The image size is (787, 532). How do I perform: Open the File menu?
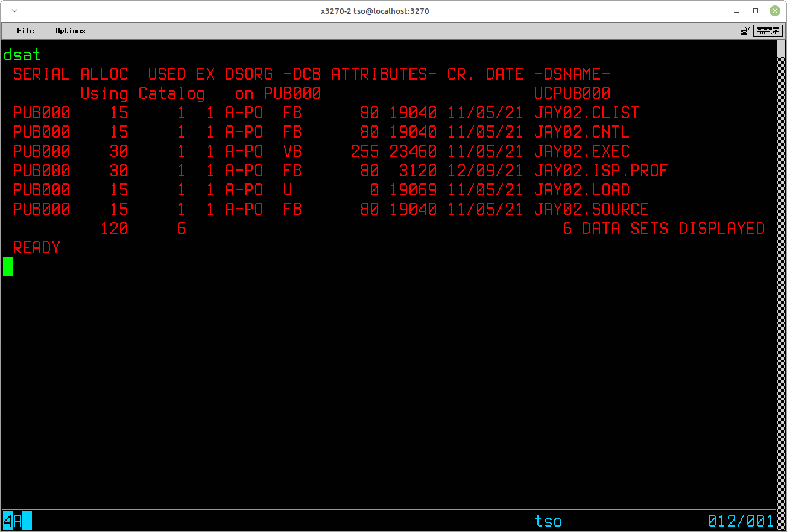25,31
